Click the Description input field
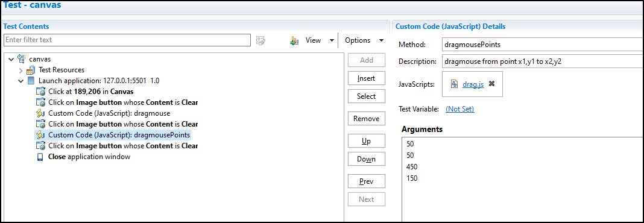644x223 pixels. (543, 61)
